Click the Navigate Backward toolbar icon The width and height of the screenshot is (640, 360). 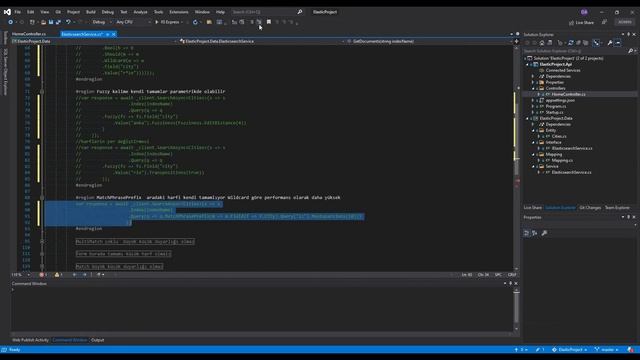tap(11, 22)
